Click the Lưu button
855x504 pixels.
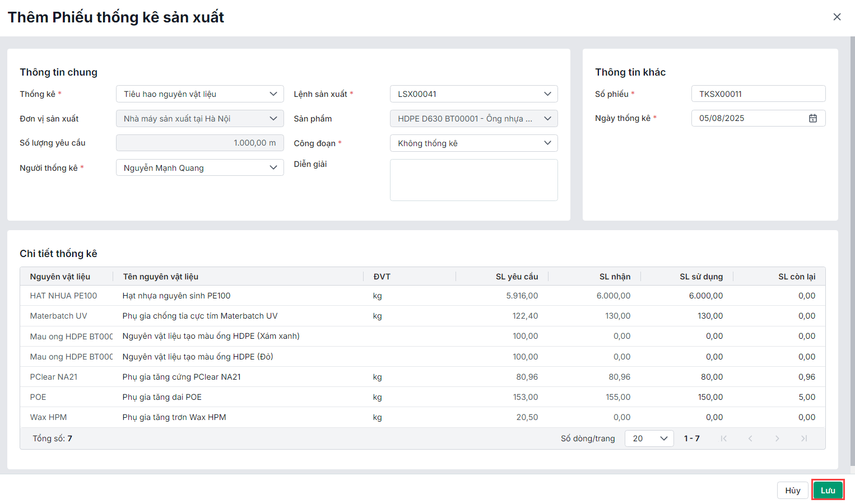click(x=828, y=491)
